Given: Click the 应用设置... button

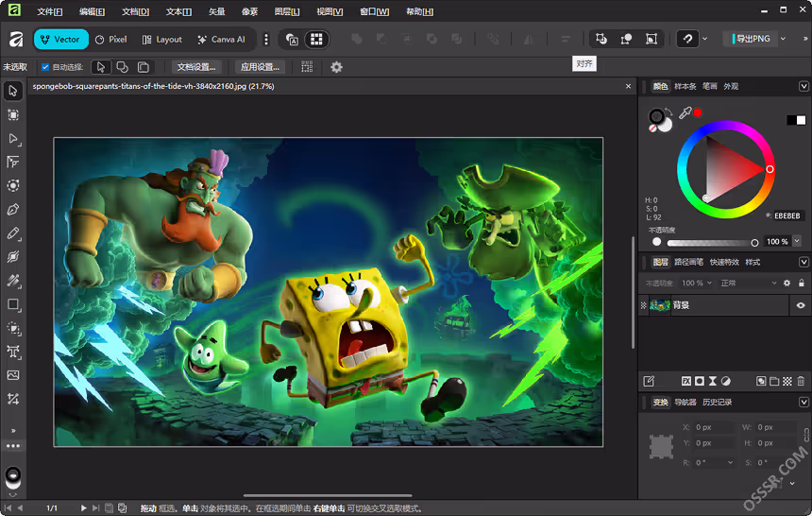Looking at the screenshot, I should [x=260, y=67].
